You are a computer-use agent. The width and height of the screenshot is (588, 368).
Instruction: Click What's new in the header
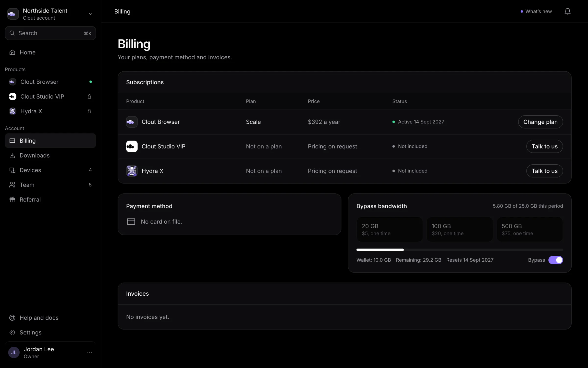coord(536,11)
